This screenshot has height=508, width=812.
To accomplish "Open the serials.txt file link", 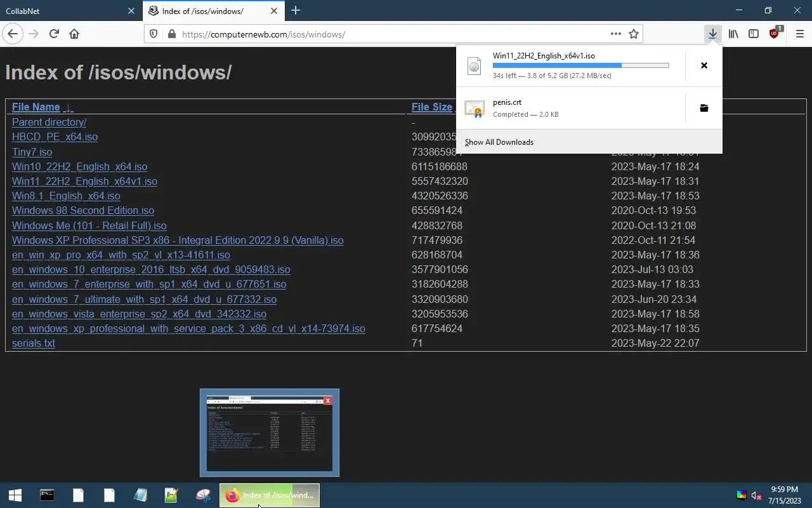I will point(34,343).
